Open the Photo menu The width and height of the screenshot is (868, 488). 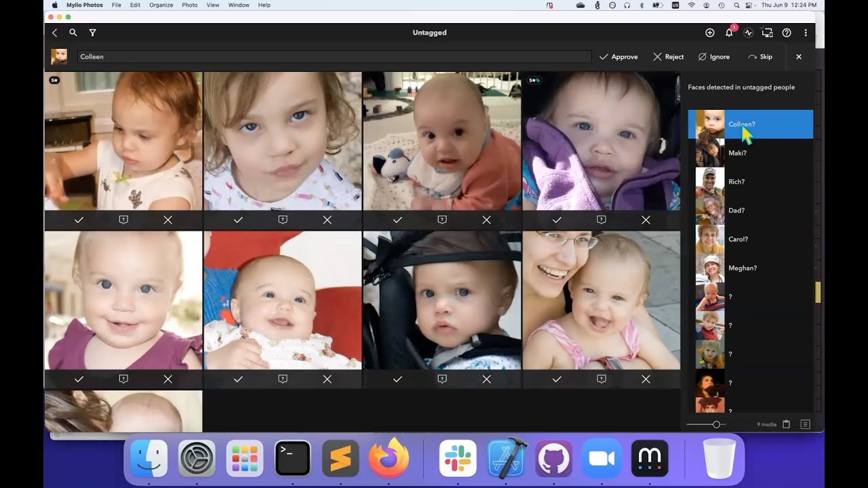pos(190,5)
